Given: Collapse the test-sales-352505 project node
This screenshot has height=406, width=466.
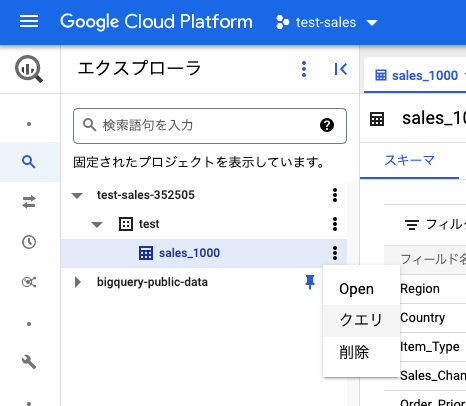Looking at the screenshot, I should click(x=77, y=195).
